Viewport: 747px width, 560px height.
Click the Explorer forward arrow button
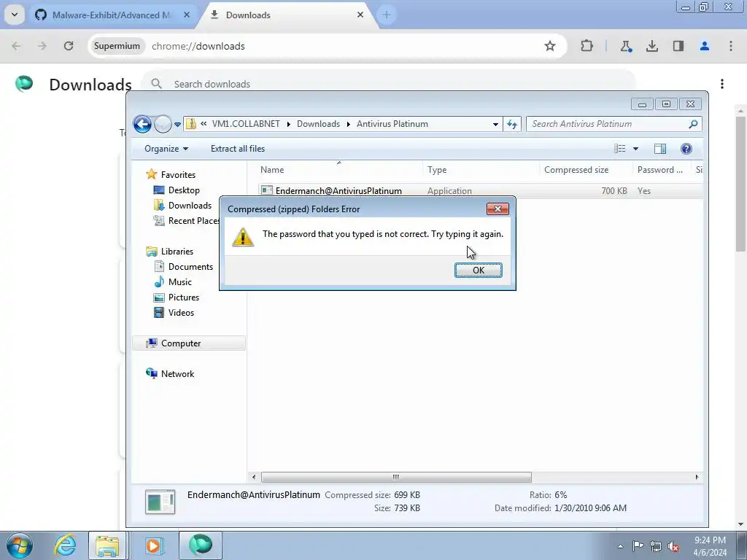click(163, 124)
